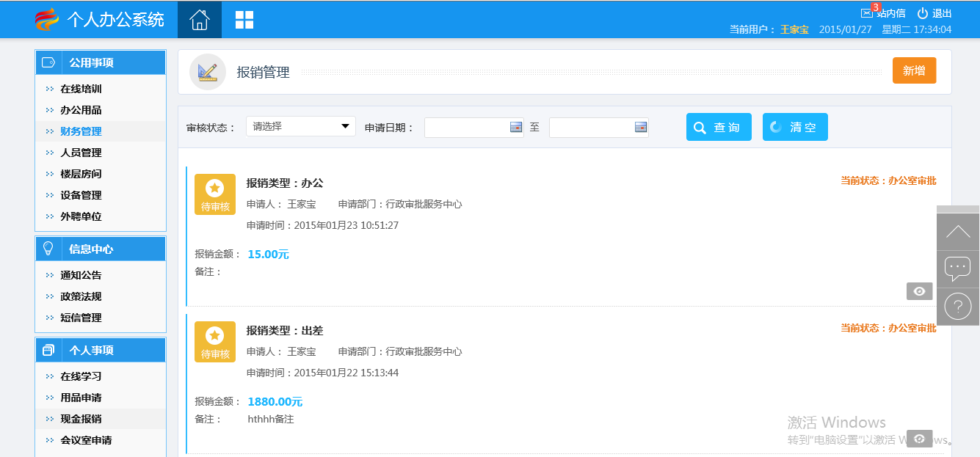Select 财务管理 in the sidebar
The image size is (980, 457).
point(81,131)
